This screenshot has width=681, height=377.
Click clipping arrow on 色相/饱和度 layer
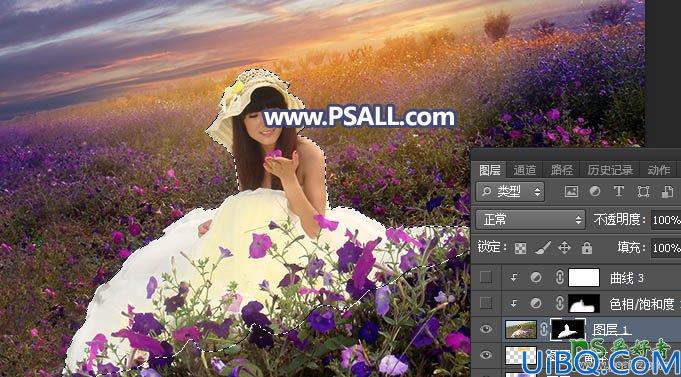coord(514,303)
